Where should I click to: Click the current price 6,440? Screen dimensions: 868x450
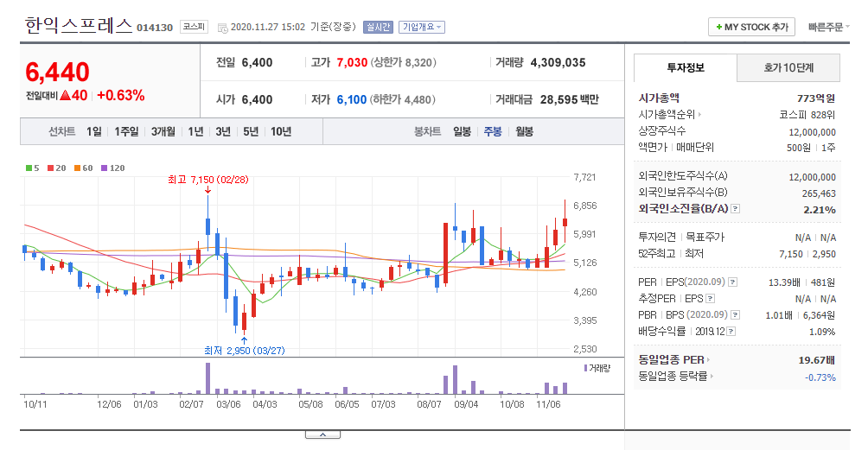pyautogui.click(x=58, y=72)
